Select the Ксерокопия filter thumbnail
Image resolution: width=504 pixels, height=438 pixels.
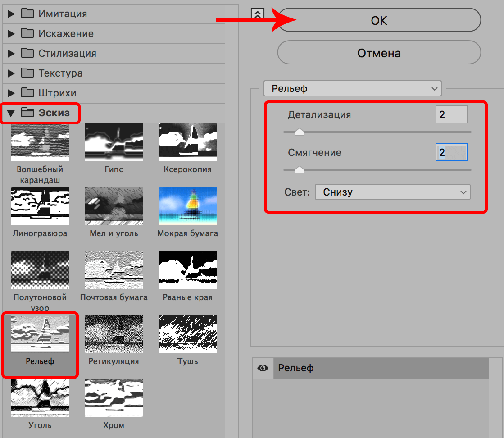click(x=187, y=142)
